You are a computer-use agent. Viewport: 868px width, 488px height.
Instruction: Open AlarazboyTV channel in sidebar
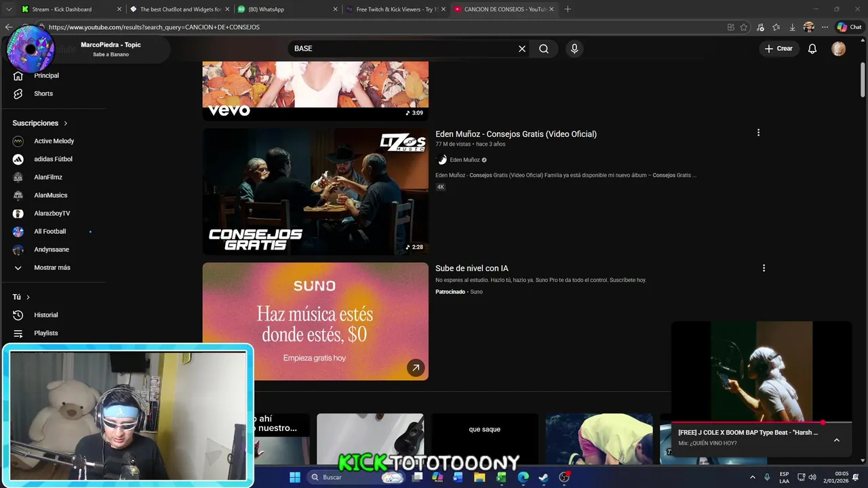(52, 213)
